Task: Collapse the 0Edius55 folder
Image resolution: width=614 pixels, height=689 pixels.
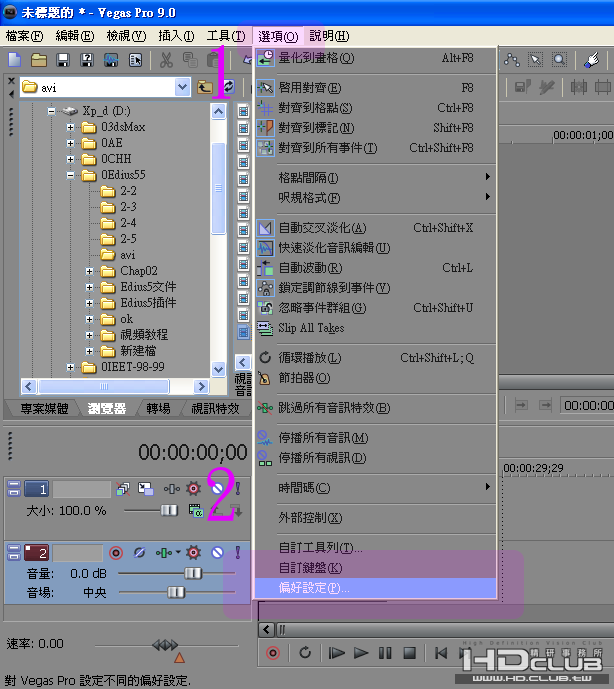Action: tap(70, 175)
